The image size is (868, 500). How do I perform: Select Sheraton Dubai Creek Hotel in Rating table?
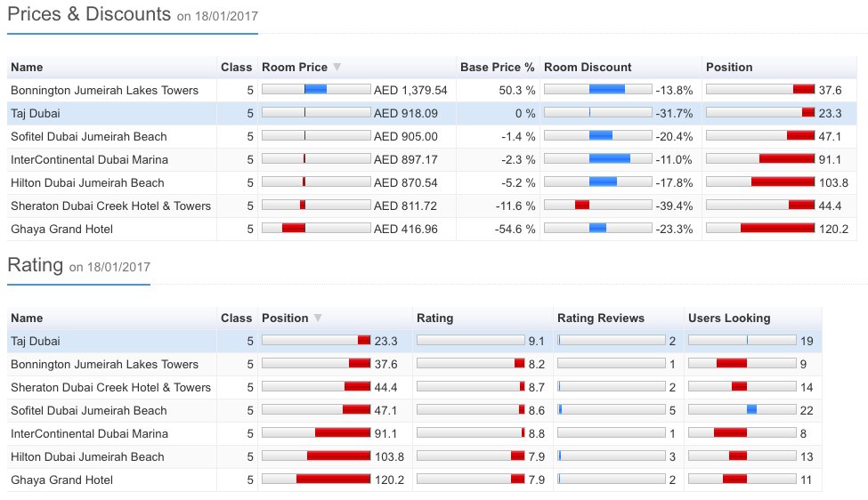tap(110, 388)
